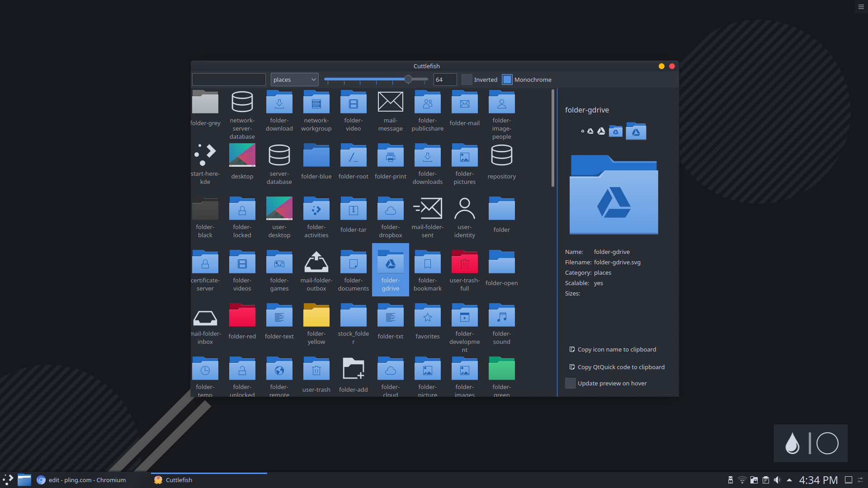Viewport: 868px width, 488px height.
Task: Select the folder-black icon
Action: click(205, 208)
